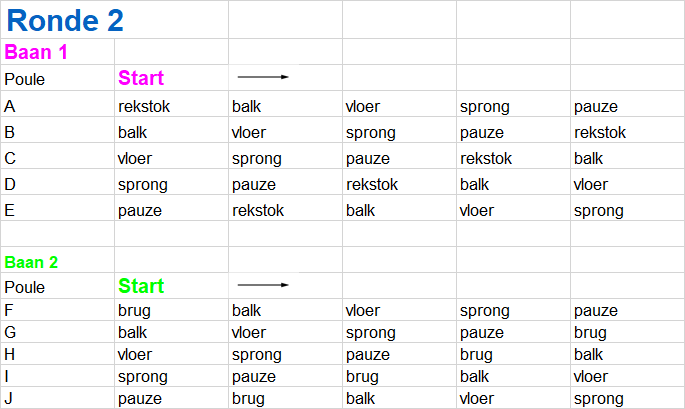Image resolution: width=685 pixels, height=409 pixels.
Task: Click pauze cell in row B
Action: click(x=513, y=132)
